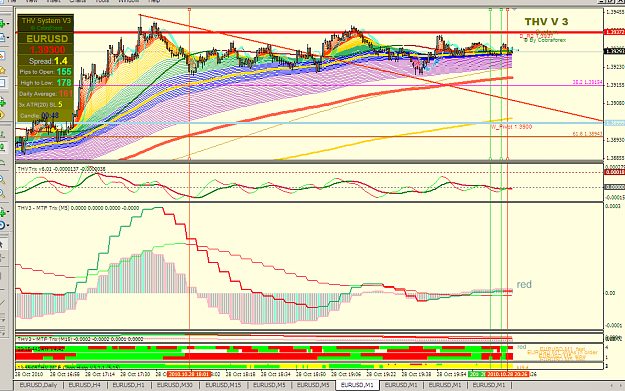
Task: Click the THV System V3 panel title
Action: click(46, 21)
